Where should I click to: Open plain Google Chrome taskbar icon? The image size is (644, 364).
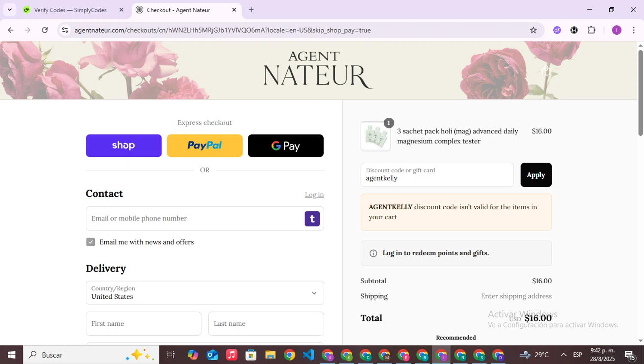pos(289,355)
